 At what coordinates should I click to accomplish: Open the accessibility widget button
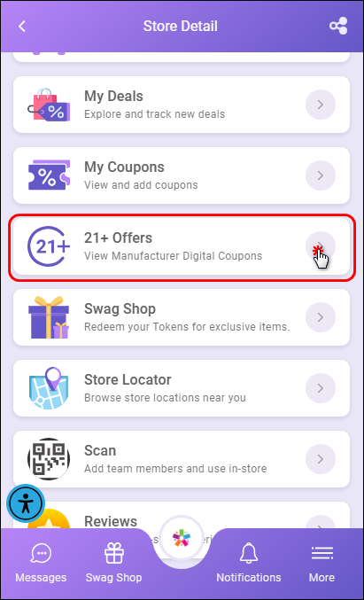26,503
